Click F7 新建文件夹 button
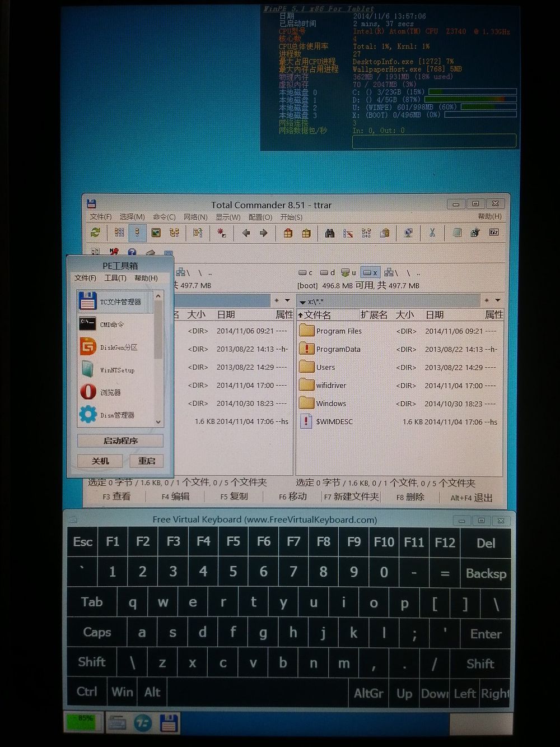Image resolution: width=560 pixels, height=747 pixels. [x=351, y=497]
